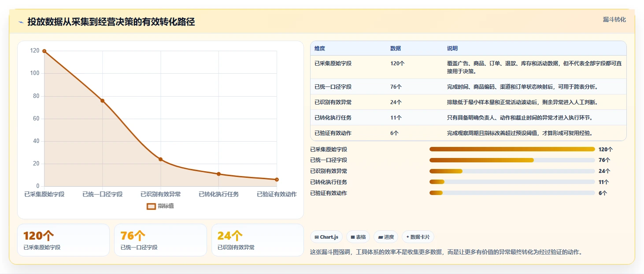Click the 120个 data card
The image size is (644, 274).
point(63,240)
